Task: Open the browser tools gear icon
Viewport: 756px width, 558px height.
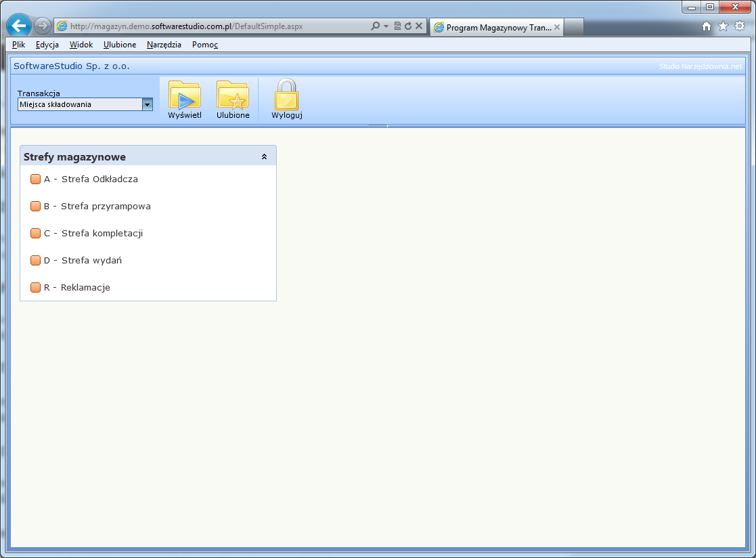Action: click(x=740, y=26)
